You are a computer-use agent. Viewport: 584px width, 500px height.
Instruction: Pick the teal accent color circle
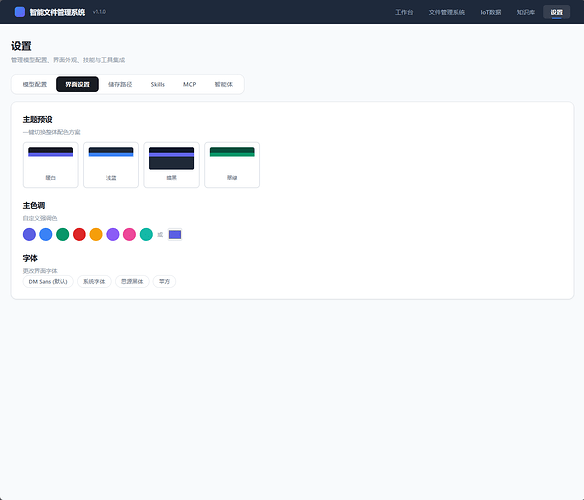tap(146, 234)
